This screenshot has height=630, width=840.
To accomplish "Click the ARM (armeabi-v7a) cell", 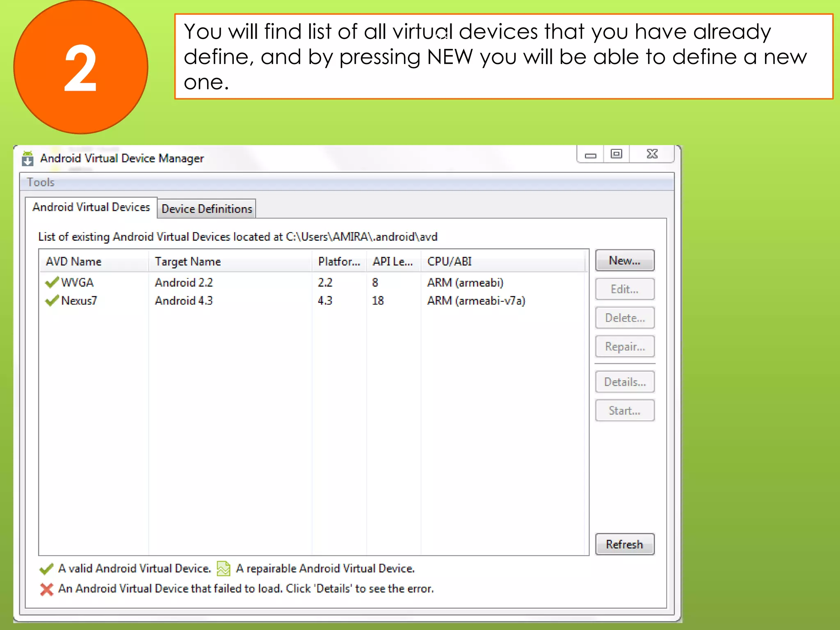I will [x=476, y=301].
